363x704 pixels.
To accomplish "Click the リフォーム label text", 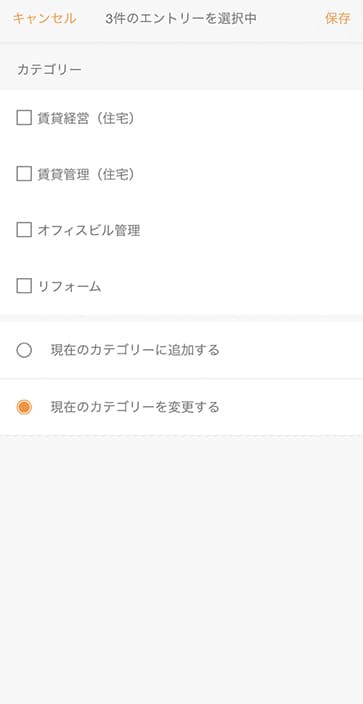I will [x=69, y=286].
